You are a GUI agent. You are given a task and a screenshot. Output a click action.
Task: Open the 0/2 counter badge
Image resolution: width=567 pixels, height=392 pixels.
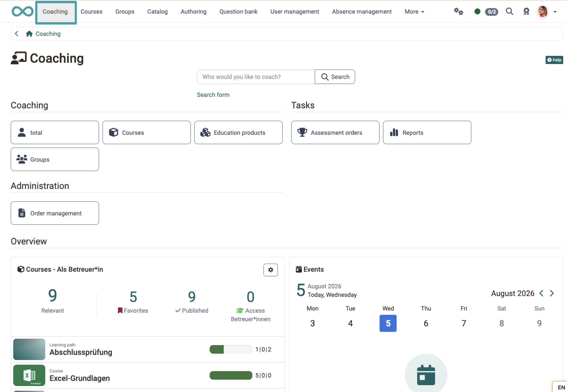pos(492,12)
